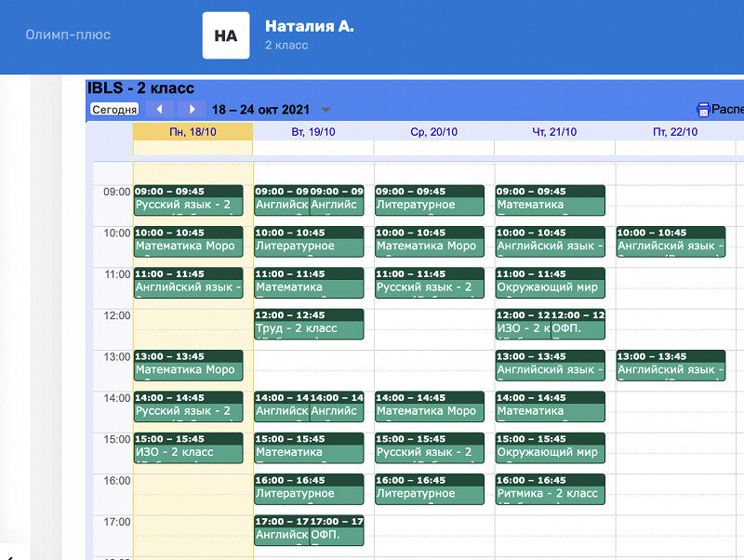Click the printer icon for schedule

[x=703, y=109]
